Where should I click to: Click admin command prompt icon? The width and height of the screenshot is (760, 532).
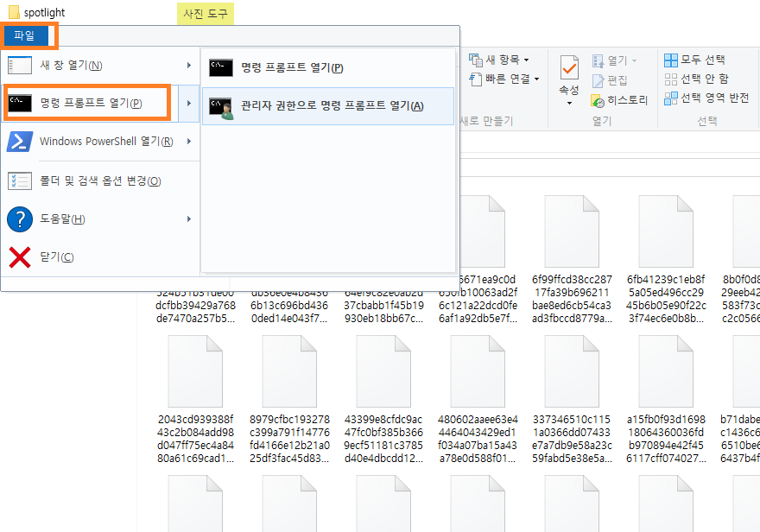[x=221, y=107]
